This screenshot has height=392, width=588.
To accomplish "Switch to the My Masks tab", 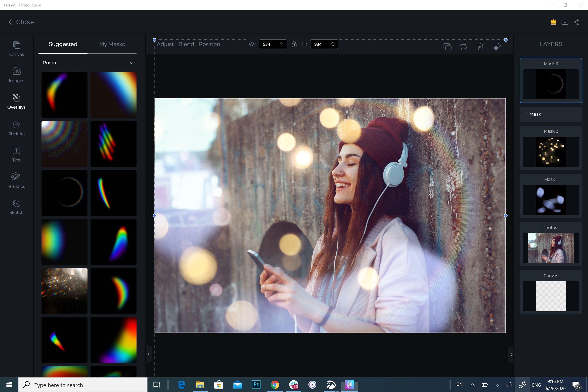I will coord(112,44).
